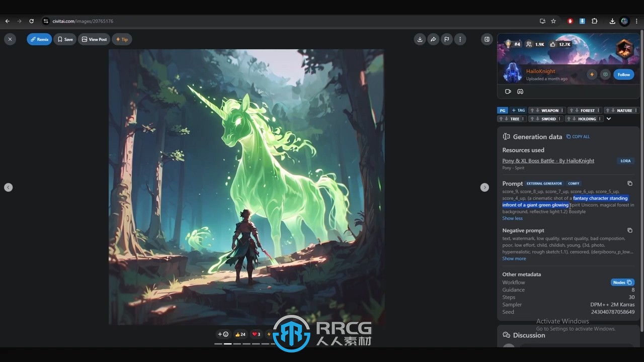Downvote the WEAPON tag
This screenshot has height=362, width=644.
pyautogui.click(x=537, y=111)
